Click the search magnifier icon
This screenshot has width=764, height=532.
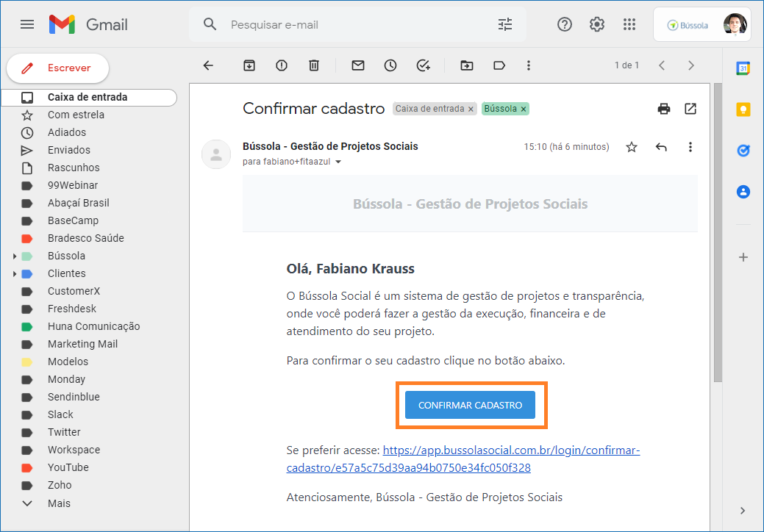tap(210, 24)
